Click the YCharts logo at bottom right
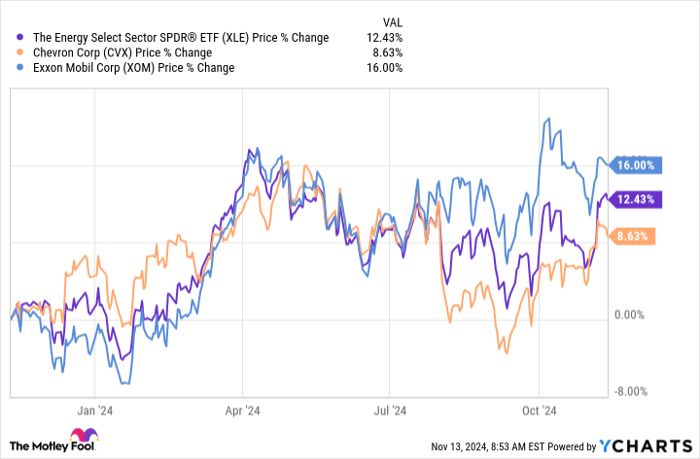Viewport: 700px width, 459px height. (645, 442)
